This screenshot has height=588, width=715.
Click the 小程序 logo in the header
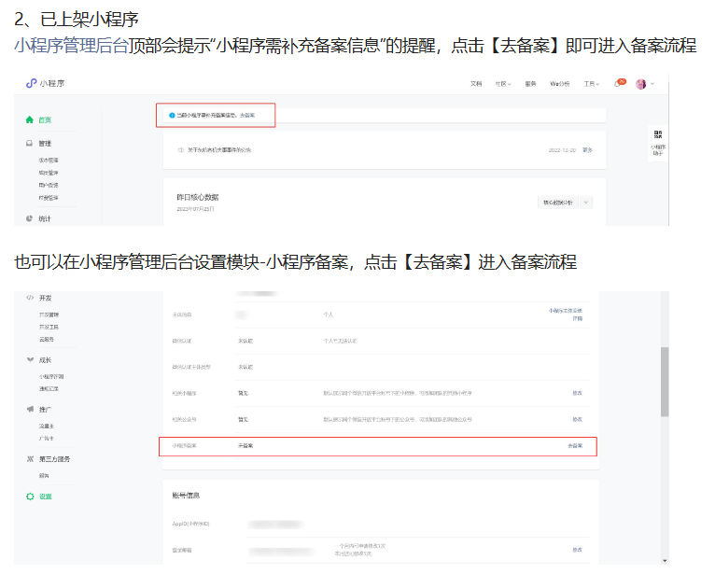[45, 83]
